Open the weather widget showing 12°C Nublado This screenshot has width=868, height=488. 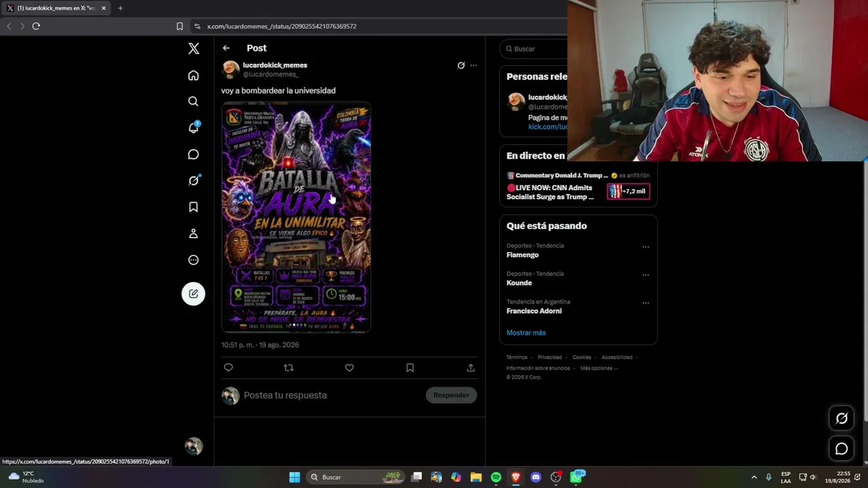tap(26, 477)
